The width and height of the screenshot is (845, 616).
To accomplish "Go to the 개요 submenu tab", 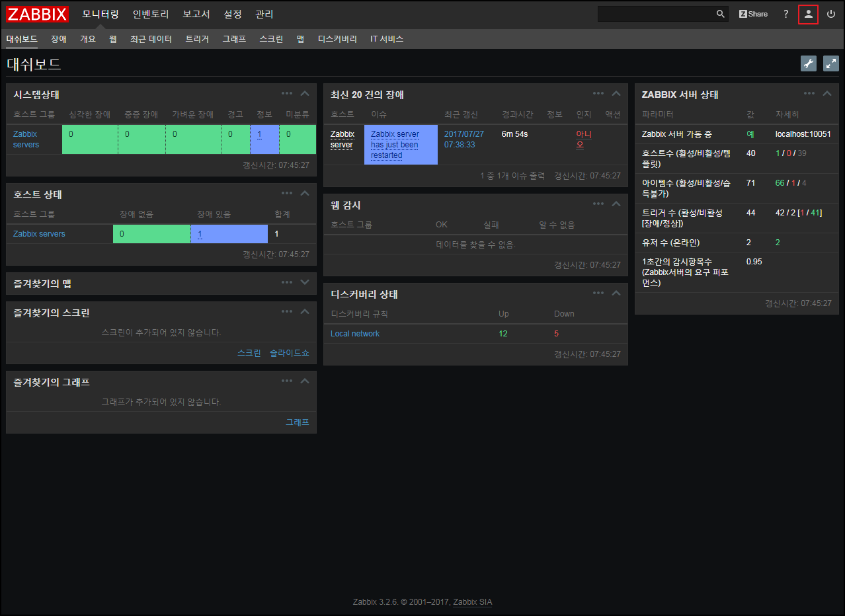I will (x=88, y=39).
